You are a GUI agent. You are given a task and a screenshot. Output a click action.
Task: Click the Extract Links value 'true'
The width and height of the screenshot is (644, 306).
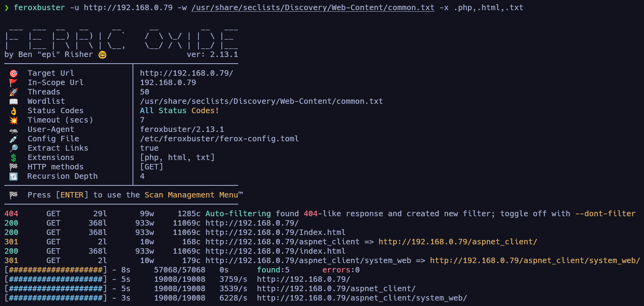click(x=149, y=148)
